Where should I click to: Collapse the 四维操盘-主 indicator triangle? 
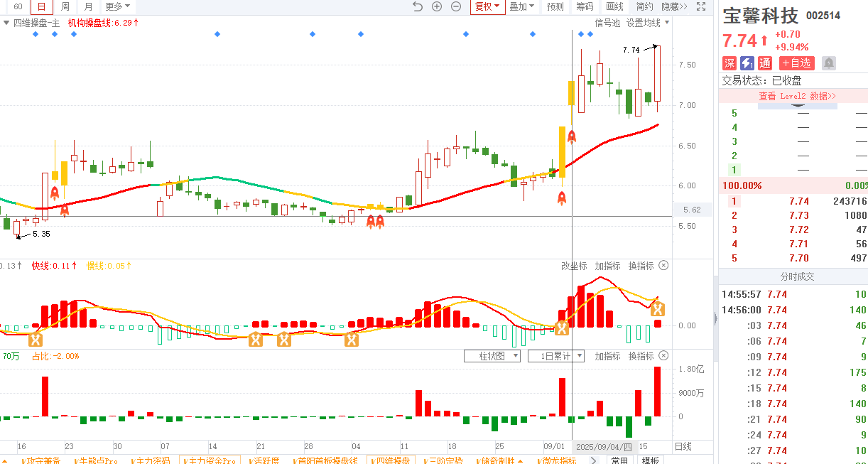click(x=6, y=23)
